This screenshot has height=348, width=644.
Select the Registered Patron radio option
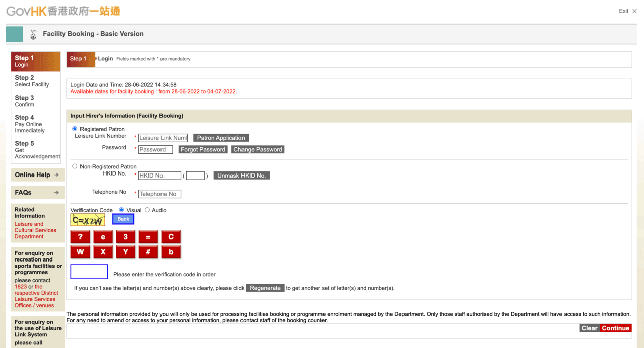click(x=75, y=129)
